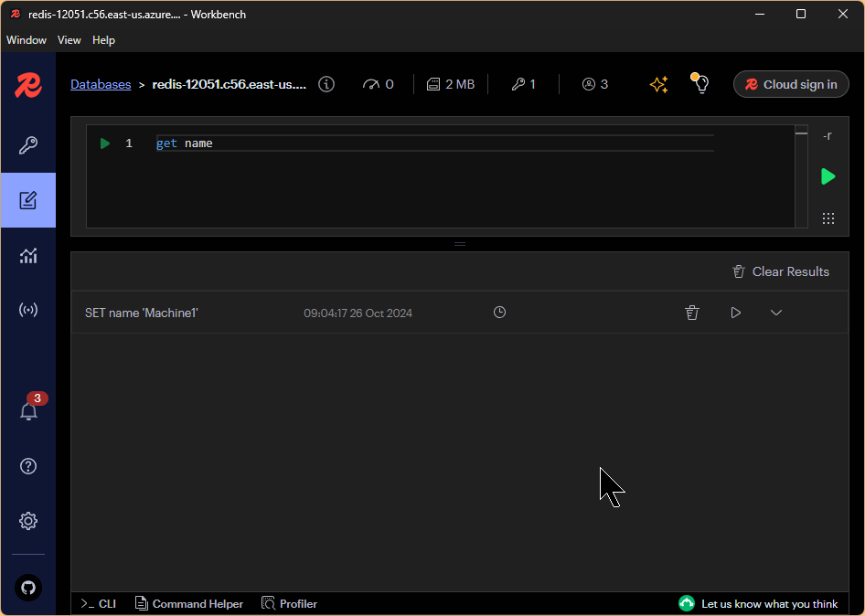Open the Analysis tools chart icon
The height and width of the screenshot is (616, 865).
tap(28, 255)
